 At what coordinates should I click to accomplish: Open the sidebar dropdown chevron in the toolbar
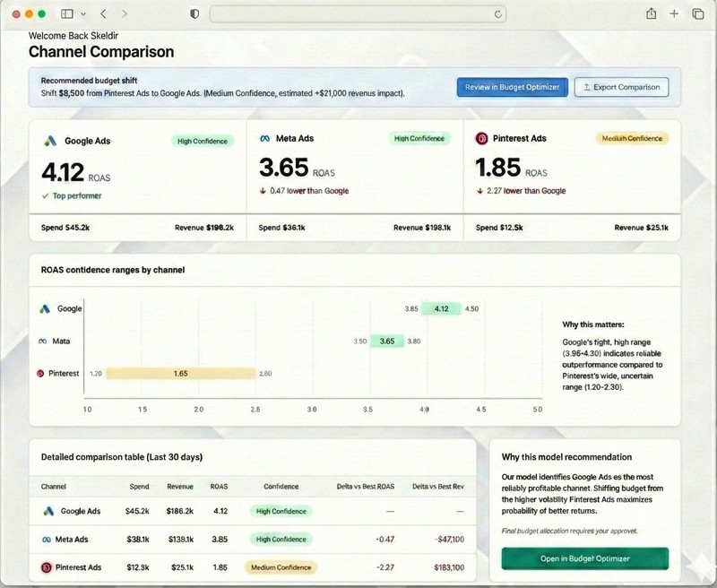[82, 13]
